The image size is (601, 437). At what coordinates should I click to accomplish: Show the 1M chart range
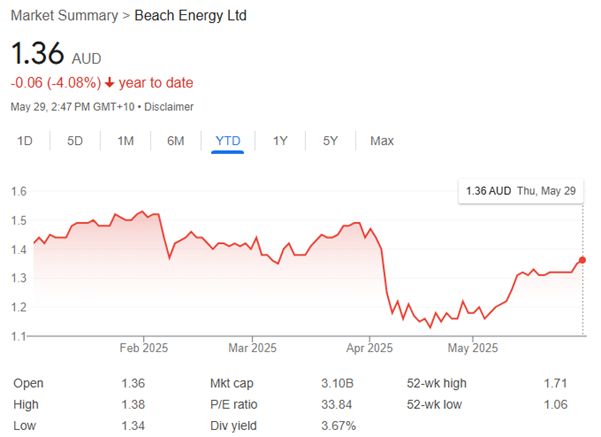pos(126,141)
